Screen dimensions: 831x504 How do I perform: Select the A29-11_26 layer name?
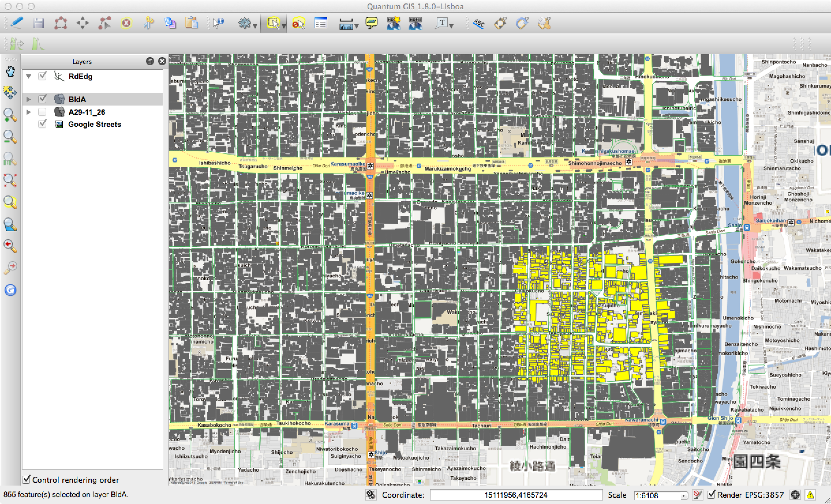(87, 112)
